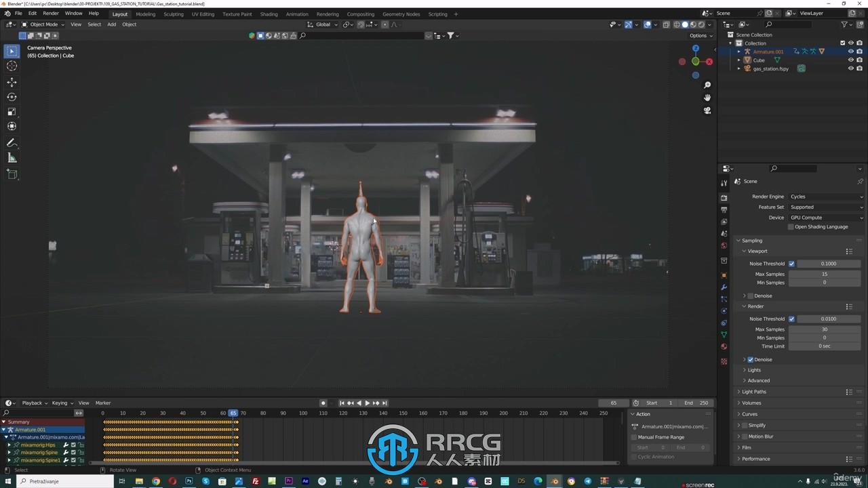Open timeline Marker menu
Screen dimensions: 868x488
pos(103,403)
